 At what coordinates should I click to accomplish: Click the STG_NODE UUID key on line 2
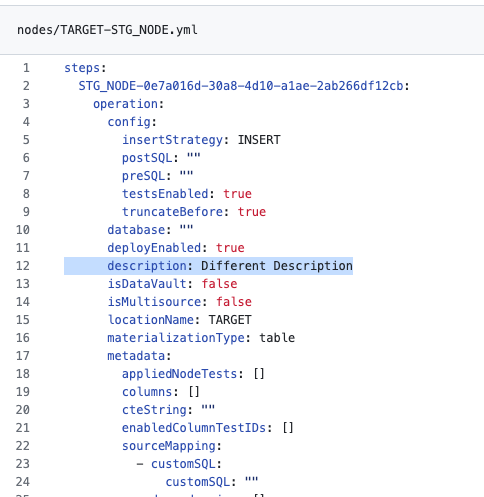(x=241, y=86)
